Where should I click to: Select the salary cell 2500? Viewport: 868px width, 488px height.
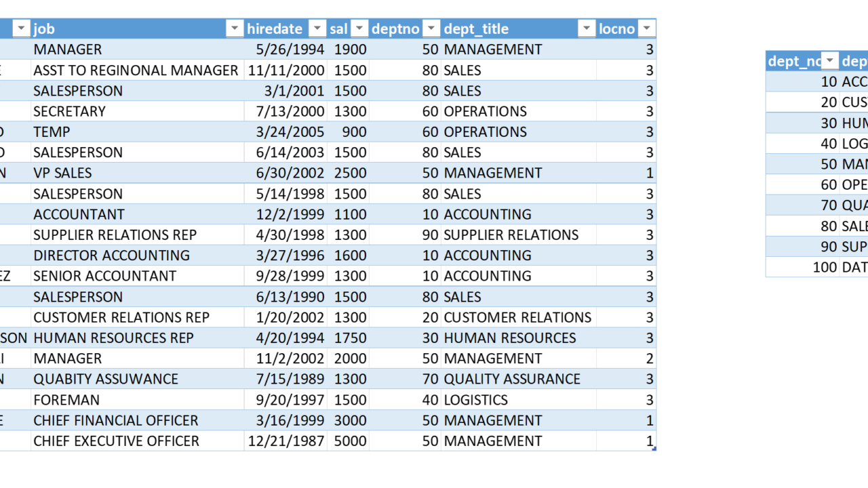(348, 173)
